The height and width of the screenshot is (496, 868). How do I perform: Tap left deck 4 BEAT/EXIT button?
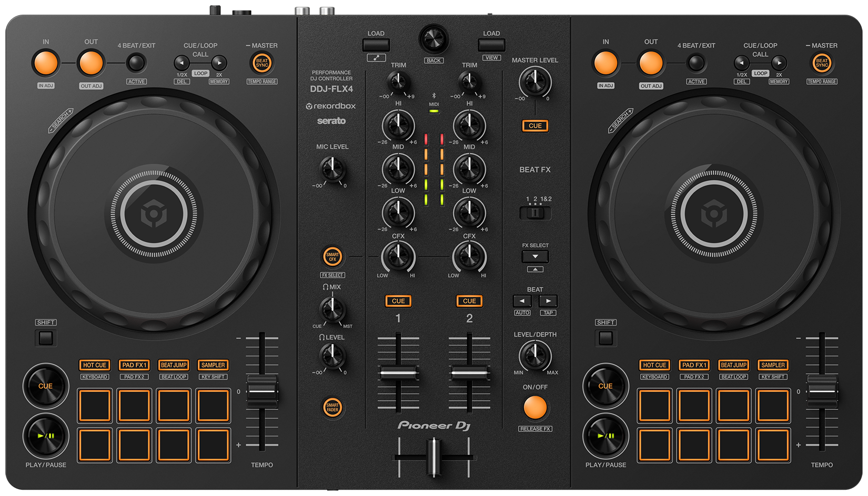click(x=136, y=63)
